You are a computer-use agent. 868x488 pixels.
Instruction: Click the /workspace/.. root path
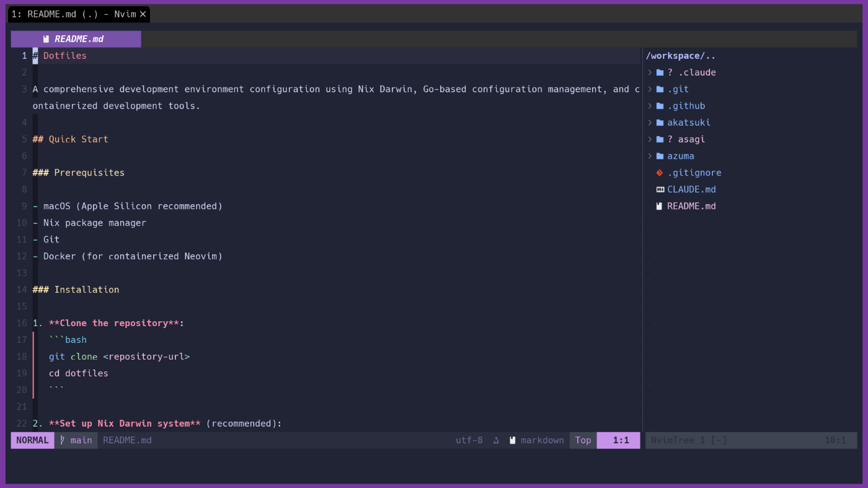click(x=680, y=56)
